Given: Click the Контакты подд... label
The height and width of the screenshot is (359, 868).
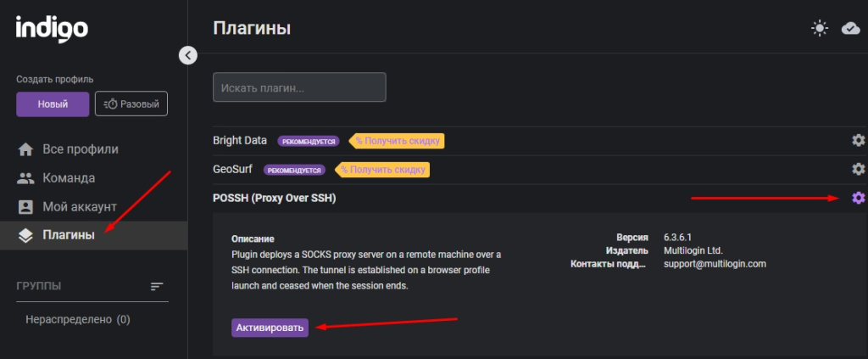Looking at the screenshot, I should point(609,264).
